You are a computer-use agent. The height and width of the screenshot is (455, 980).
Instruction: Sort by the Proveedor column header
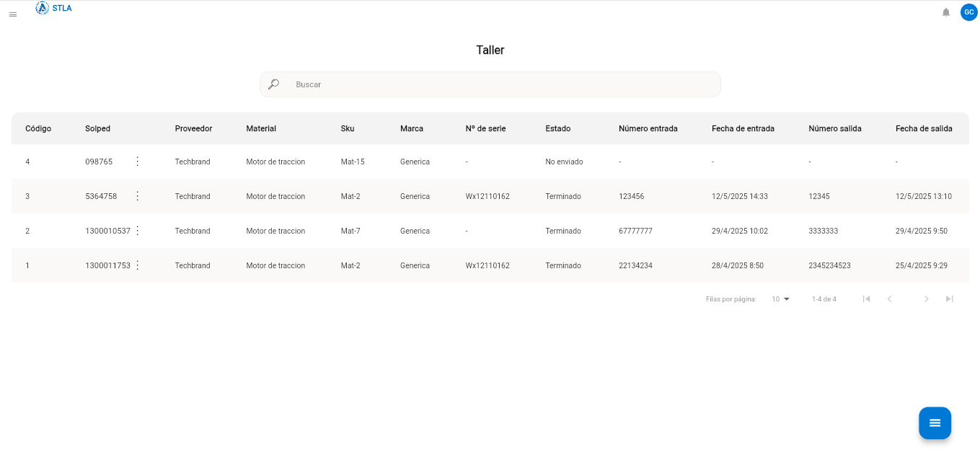(x=193, y=128)
